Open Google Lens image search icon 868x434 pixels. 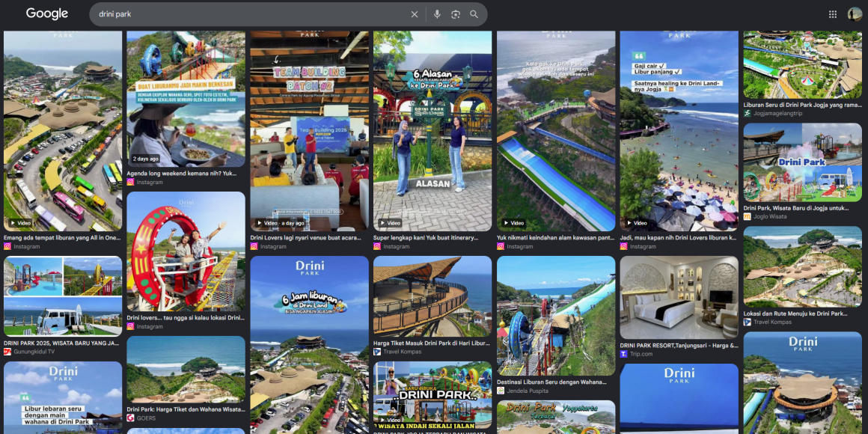456,14
